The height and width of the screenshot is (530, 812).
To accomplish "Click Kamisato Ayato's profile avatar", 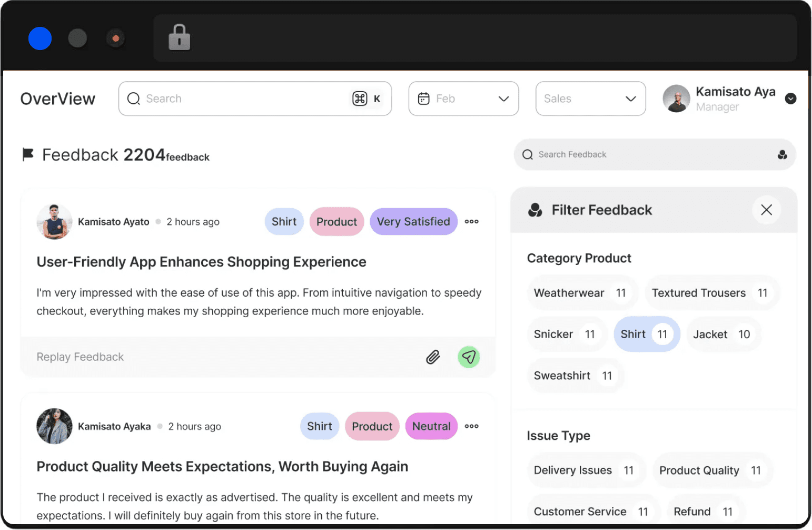I will [x=54, y=222].
